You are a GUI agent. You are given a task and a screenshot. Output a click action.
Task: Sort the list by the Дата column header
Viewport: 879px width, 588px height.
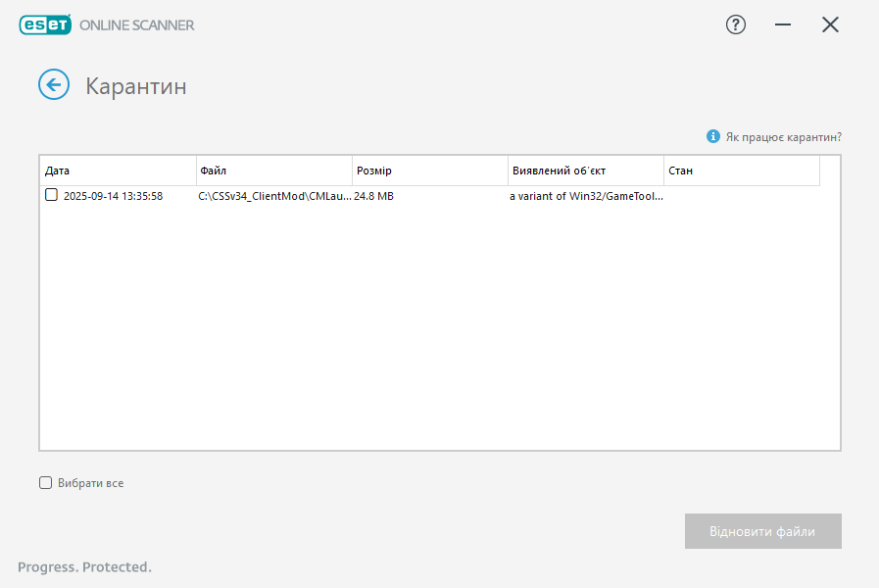point(118,171)
